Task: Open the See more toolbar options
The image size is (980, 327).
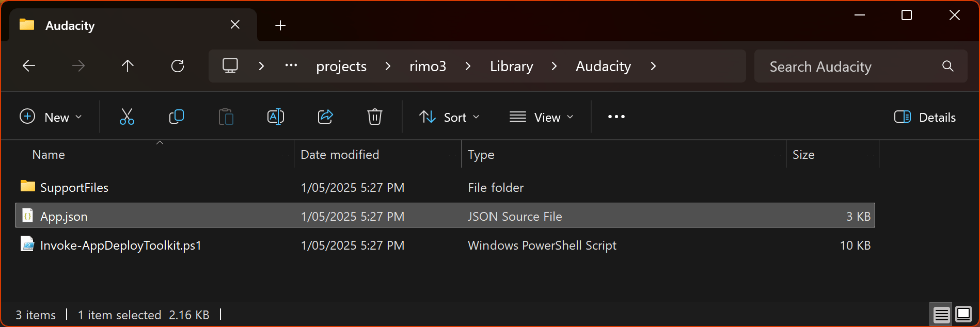Action: click(x=616, y=117)
